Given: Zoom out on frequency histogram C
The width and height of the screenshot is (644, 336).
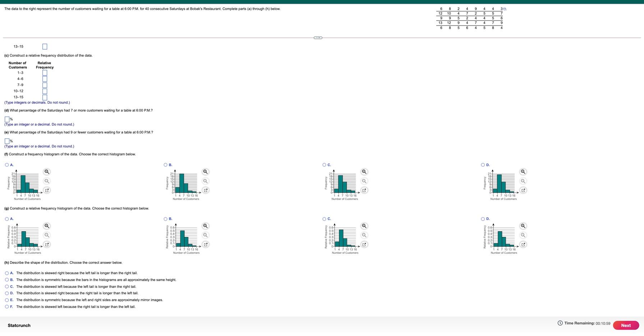Looking at the screenshot, I should click(364, 181).
